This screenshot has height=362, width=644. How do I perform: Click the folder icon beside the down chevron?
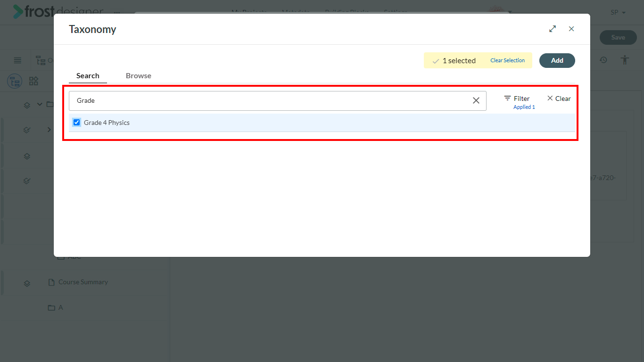[x=50, y=104]
